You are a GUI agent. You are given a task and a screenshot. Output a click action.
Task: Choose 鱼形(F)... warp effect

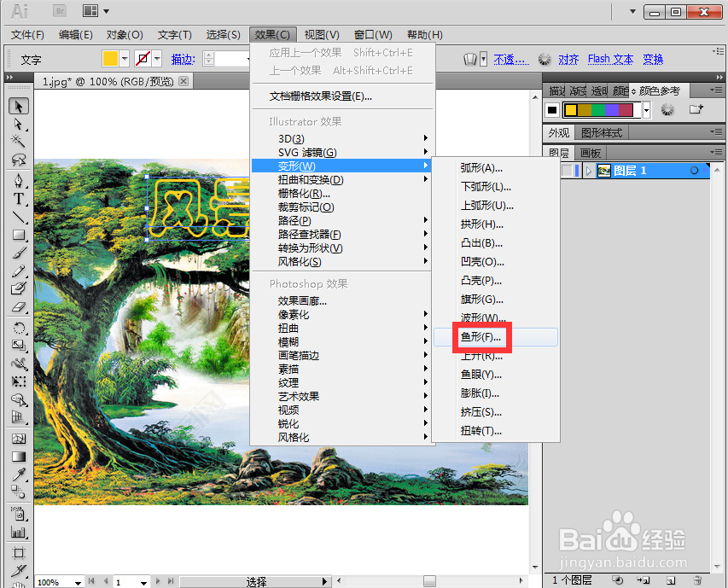(496, 337)
